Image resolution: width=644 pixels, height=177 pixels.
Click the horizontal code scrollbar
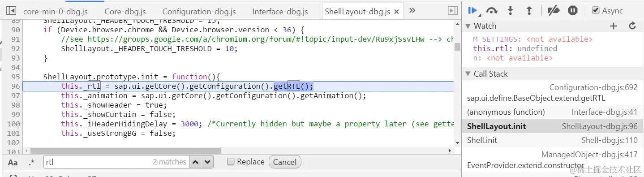click(125, 151)
